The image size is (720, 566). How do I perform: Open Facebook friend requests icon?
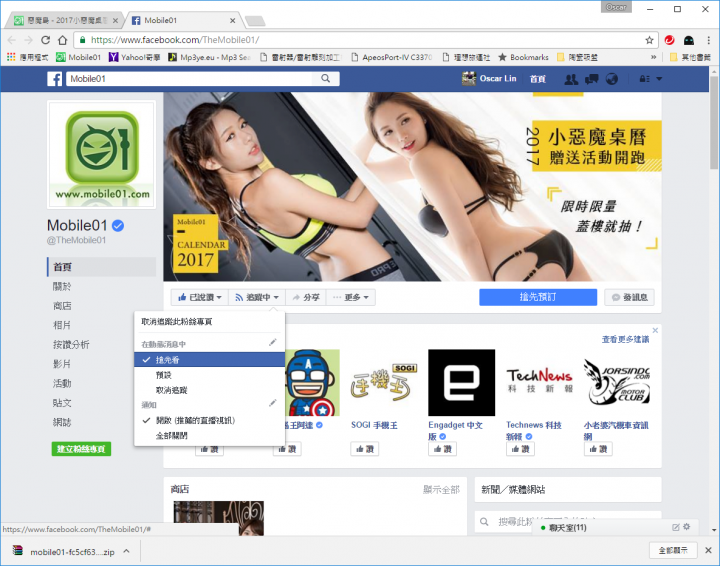[x=571, y=79]
